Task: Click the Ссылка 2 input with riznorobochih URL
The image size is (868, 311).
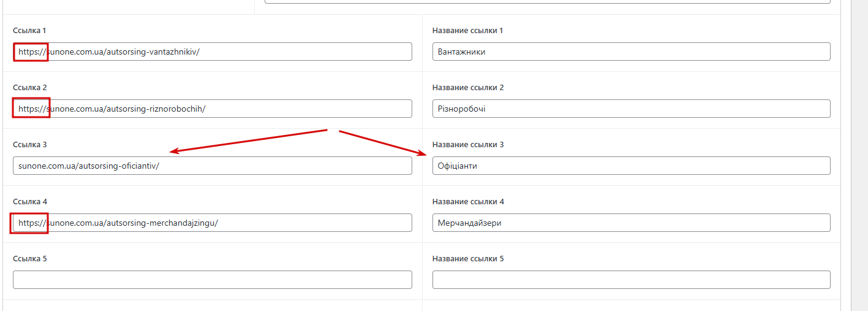Action: [213, 109]
